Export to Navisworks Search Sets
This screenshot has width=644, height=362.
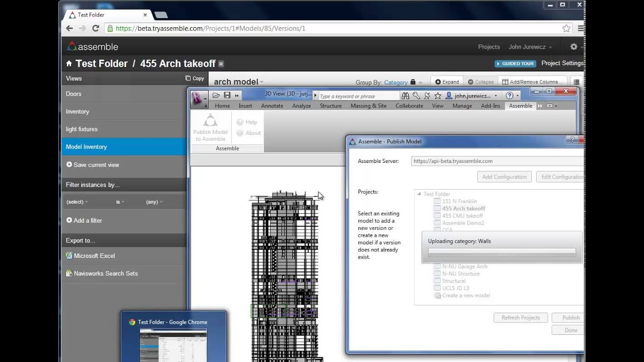click(x=102, y=274)
